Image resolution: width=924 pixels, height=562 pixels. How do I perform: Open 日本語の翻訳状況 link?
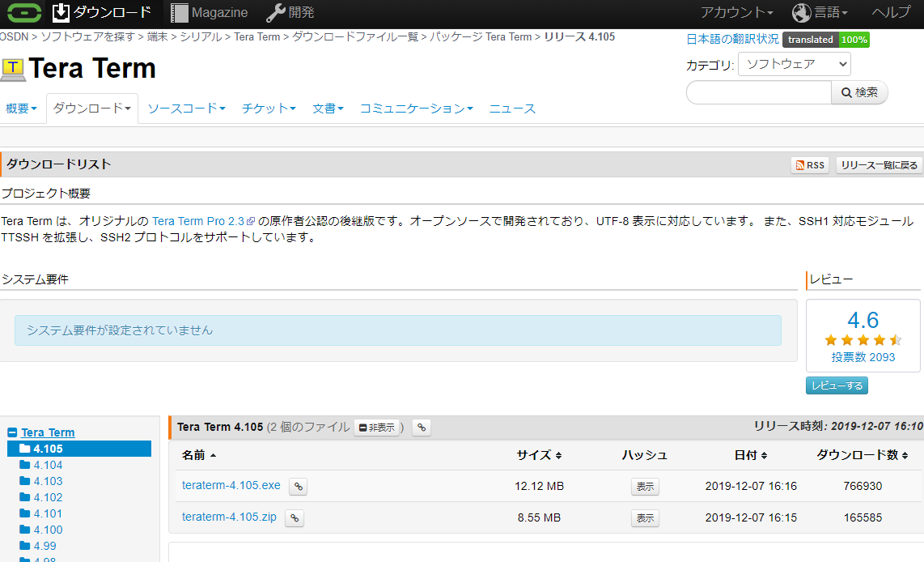coord(732,39)
